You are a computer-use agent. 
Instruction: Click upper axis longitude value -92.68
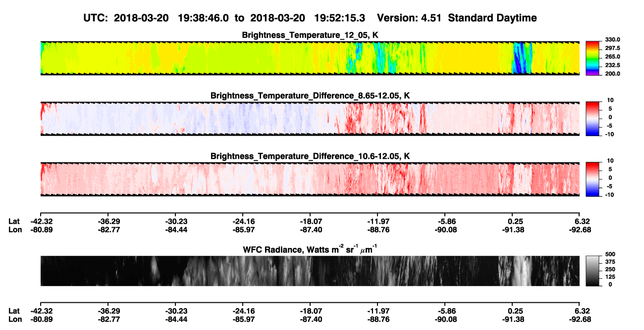[x=580, y=230]
